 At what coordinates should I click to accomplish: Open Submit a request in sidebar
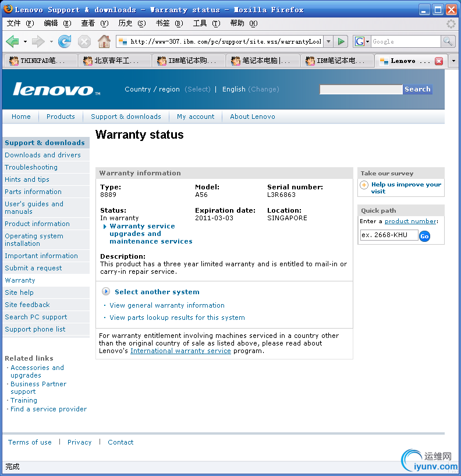coord(33,268)
